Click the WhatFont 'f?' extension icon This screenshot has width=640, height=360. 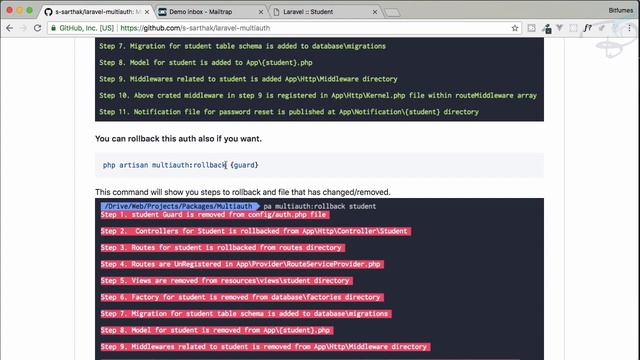587,28
